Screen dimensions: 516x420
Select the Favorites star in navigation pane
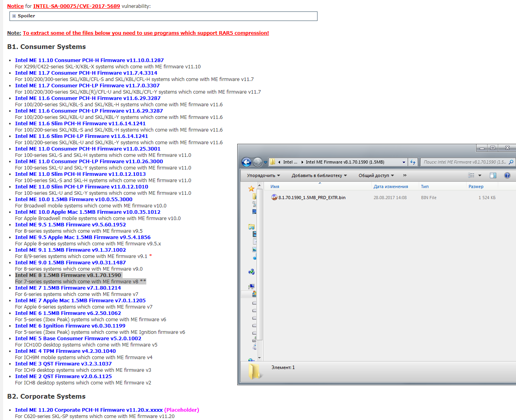tap(251, 189)
